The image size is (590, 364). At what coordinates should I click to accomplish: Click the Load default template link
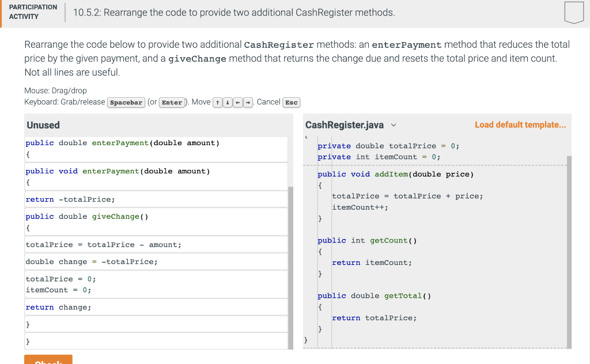(520, 124)
